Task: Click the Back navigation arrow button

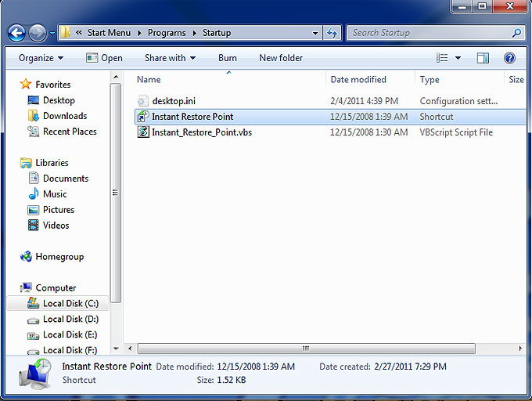Action: (x=16, y=33)
